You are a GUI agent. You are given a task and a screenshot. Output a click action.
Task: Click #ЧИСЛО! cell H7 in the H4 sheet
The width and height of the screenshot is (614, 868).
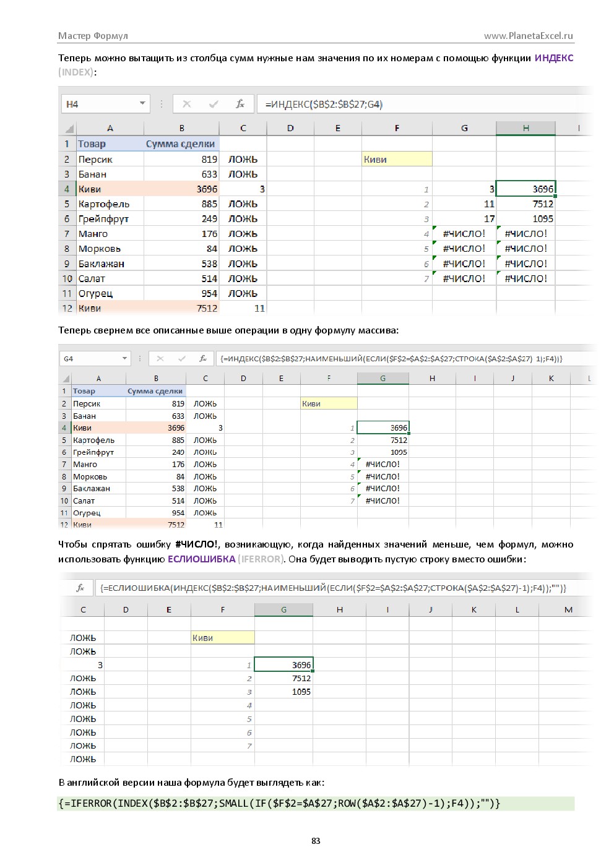pyautogui.click(x=525, y=234)
